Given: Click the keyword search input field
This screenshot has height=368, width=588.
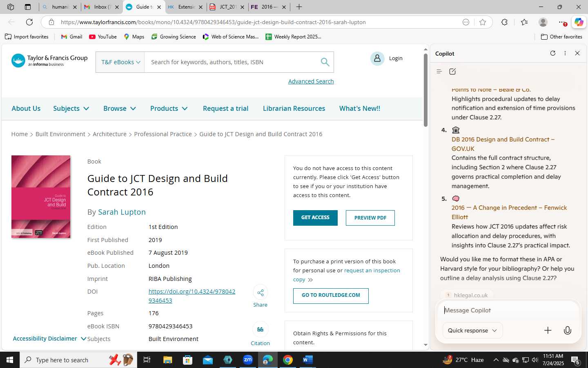Looking at the screenshot, I should pos(233,62).
